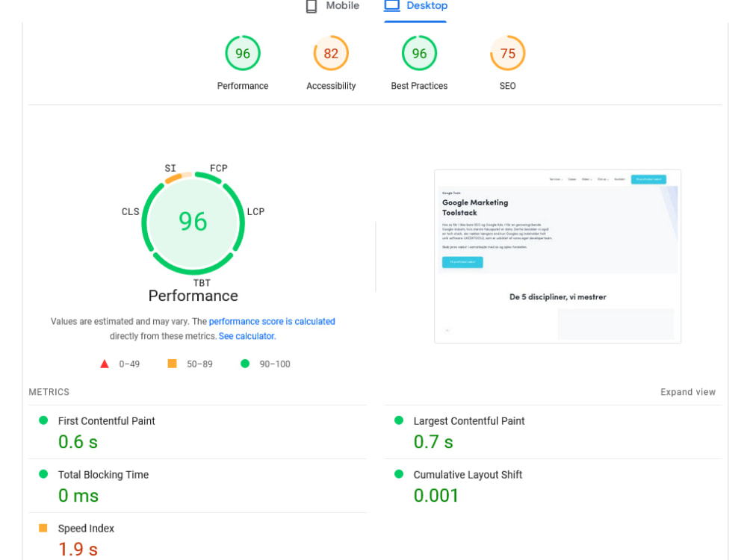Click the 0.001 CLS value
The image size is (747, 560).
coord(436,496)
